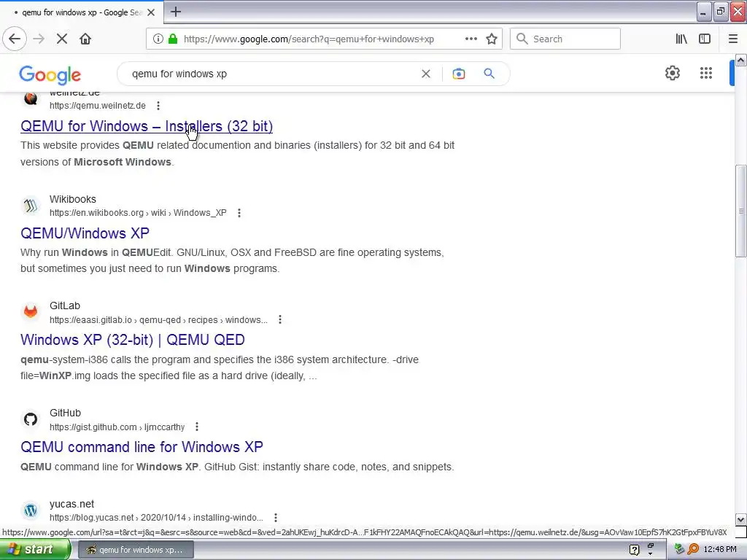Open more options for Wikibooks result
The width and height of the screenshot is (747, 560).
click(x=239, y=213)
